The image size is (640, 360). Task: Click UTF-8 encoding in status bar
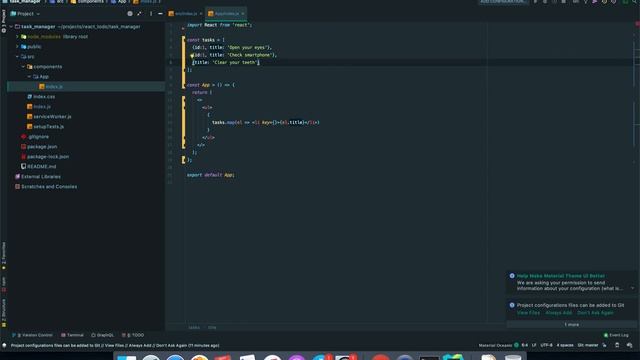pyautogui.click(x=546, y=345)
